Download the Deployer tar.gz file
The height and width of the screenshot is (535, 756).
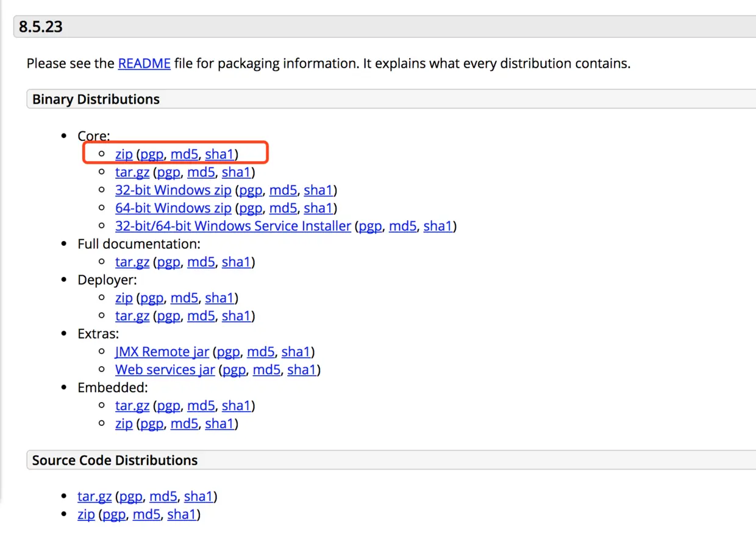132,316
